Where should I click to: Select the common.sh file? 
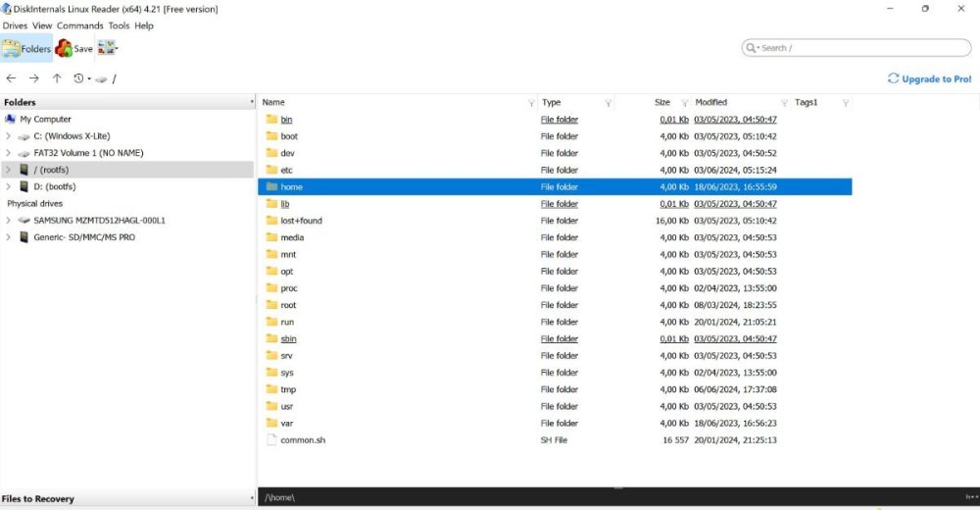[x=303, y=440]
